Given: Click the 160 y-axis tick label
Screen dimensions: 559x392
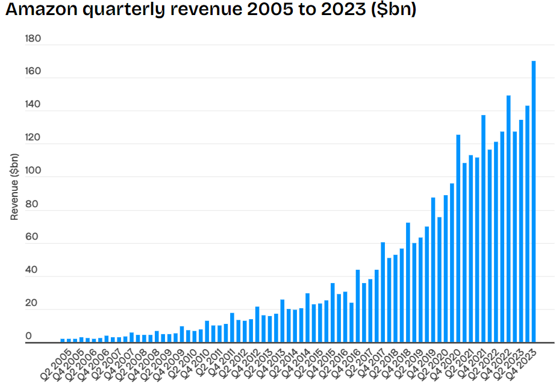Looking at the screenshot, I should click(33, 71).
